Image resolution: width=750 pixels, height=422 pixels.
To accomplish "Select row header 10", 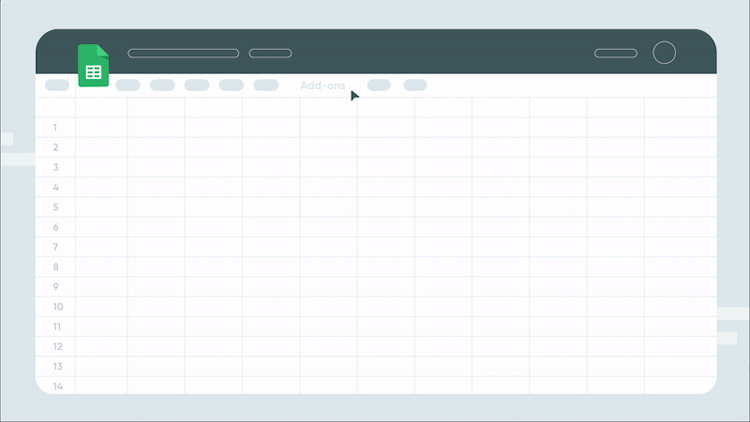I will point(58,307).
